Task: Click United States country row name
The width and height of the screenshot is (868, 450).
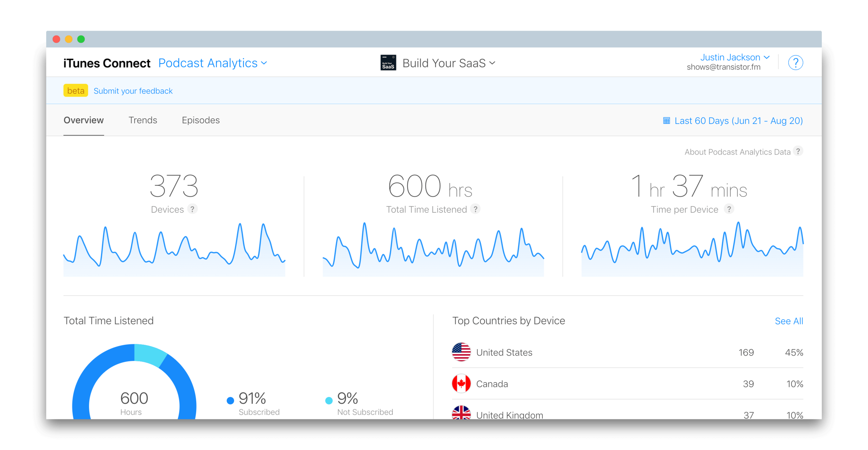Action: tap(504, 352)
